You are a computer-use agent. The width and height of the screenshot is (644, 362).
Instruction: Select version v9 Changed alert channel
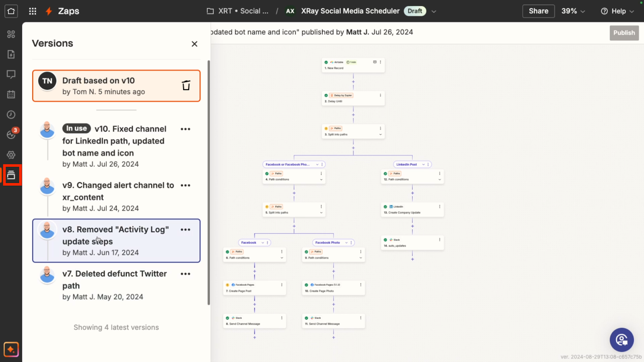[116, 196]
